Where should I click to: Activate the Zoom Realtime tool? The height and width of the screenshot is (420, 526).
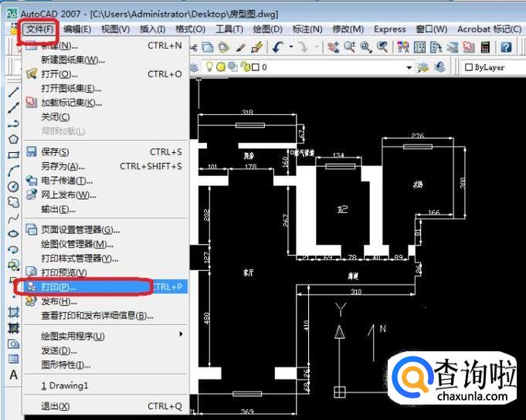pyautogui.click(x=350, y=47)
